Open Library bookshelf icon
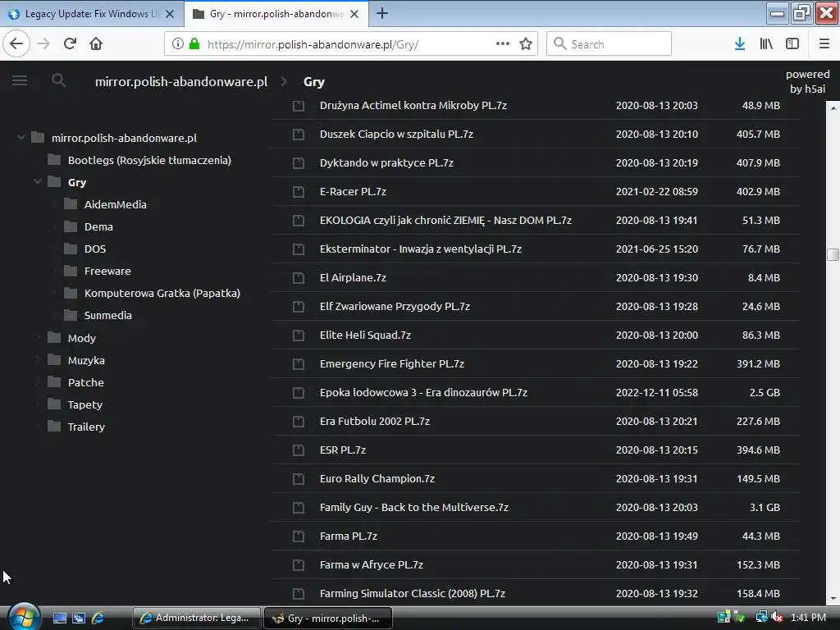Viewport: 840px width, 630px height. (766, 44)
